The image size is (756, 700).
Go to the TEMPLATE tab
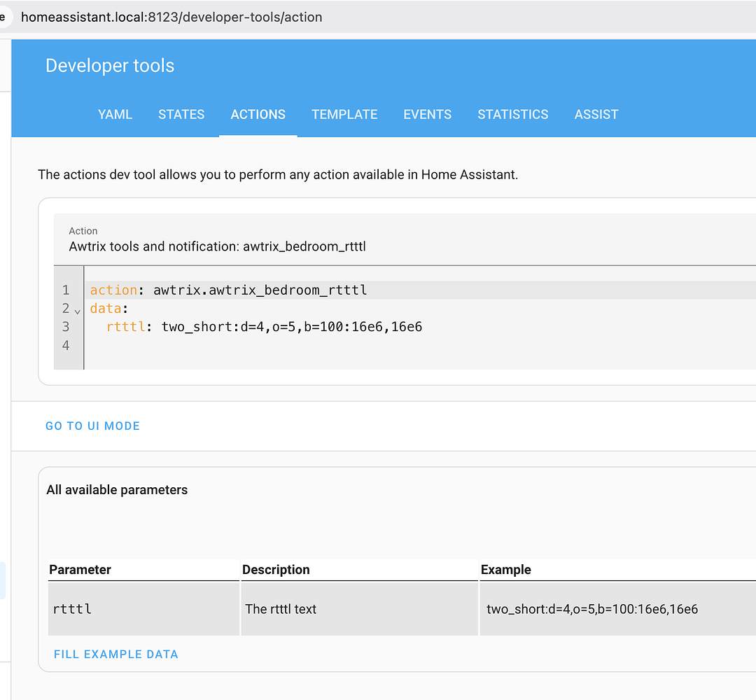344,115
